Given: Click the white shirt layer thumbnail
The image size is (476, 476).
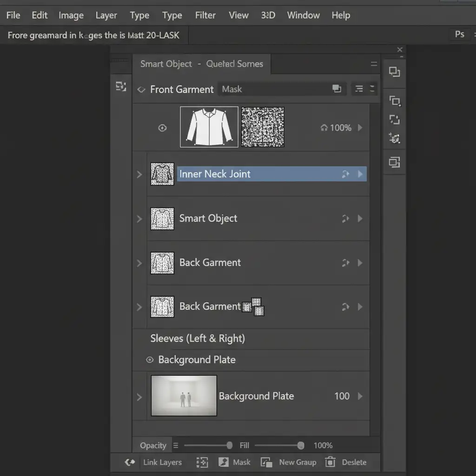Looking at the screenshot, I should click(x=209, y=127).
